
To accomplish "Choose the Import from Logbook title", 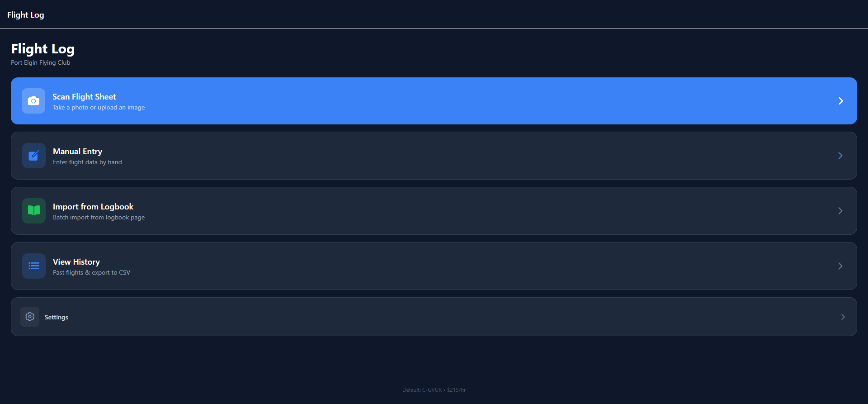I will 93,207.
